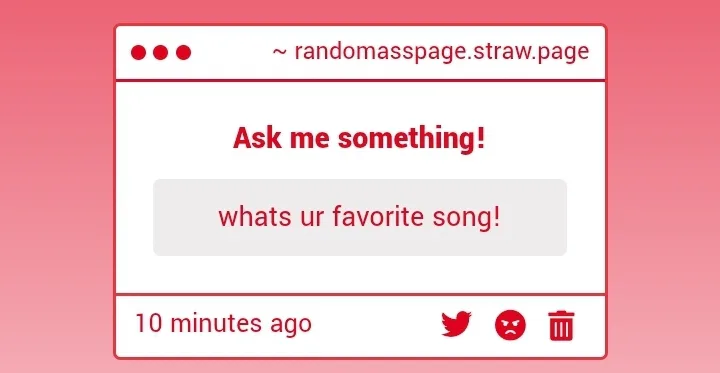Click the tilde symbol before the page address
Image resolution: width=720 pixels, height=373 pixels.
pyautogui.click(x=280, y=52)
